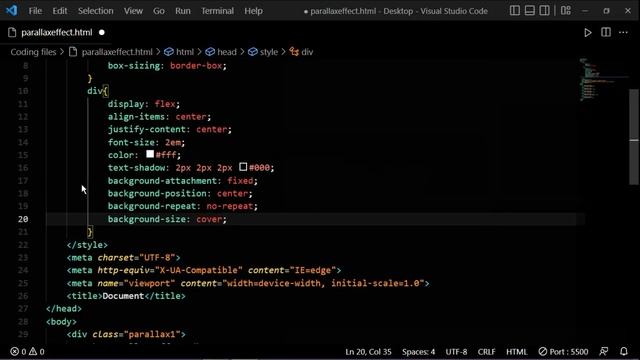Toggle secondary side bar layout icon

pos(544,11)
